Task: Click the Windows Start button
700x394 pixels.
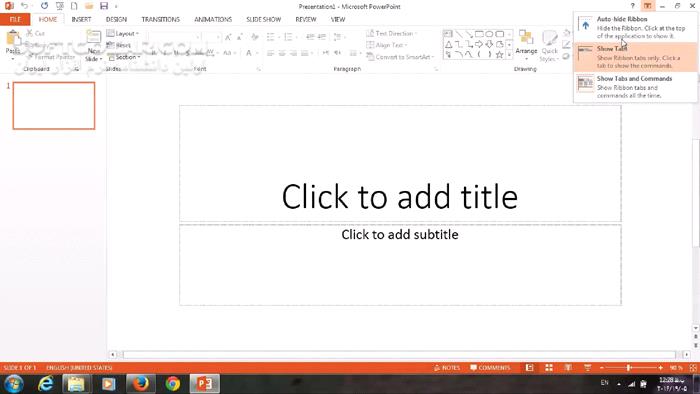Action: [x=13, y=384]
